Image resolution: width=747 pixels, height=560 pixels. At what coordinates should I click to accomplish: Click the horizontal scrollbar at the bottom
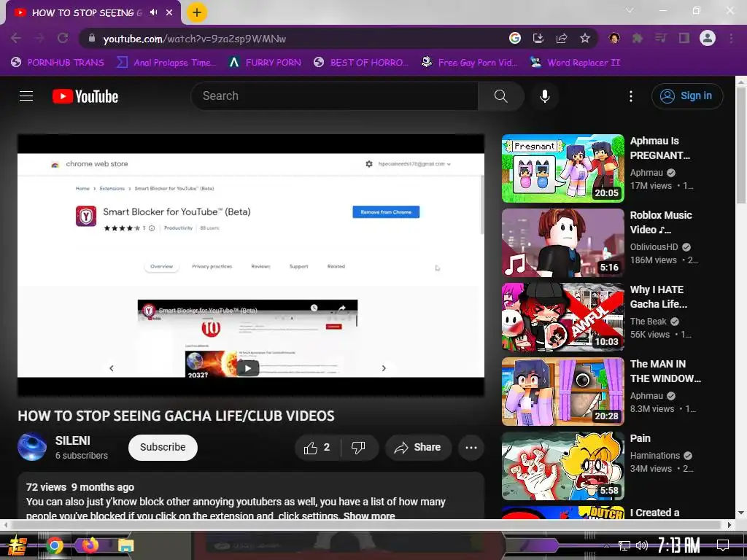[x=368, y=525]
